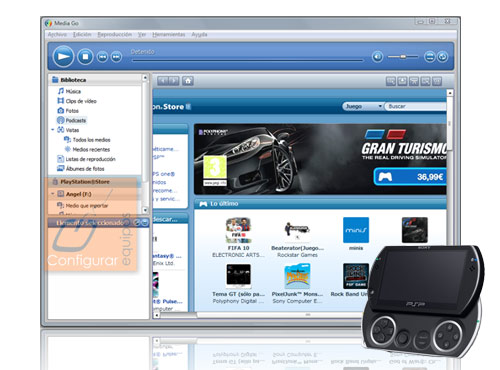500x370 pixels.
Task: Mute audio with the speaker icon
Action: point(377,57)
